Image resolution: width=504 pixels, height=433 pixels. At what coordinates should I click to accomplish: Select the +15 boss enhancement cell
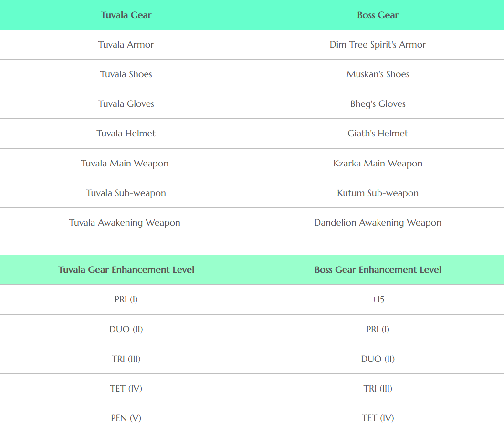378,299
